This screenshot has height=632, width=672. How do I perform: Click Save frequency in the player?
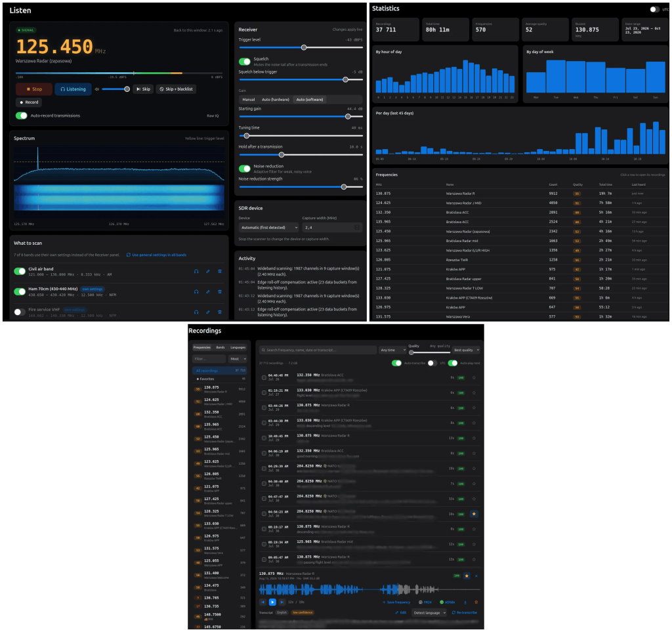tap(396, 602)
